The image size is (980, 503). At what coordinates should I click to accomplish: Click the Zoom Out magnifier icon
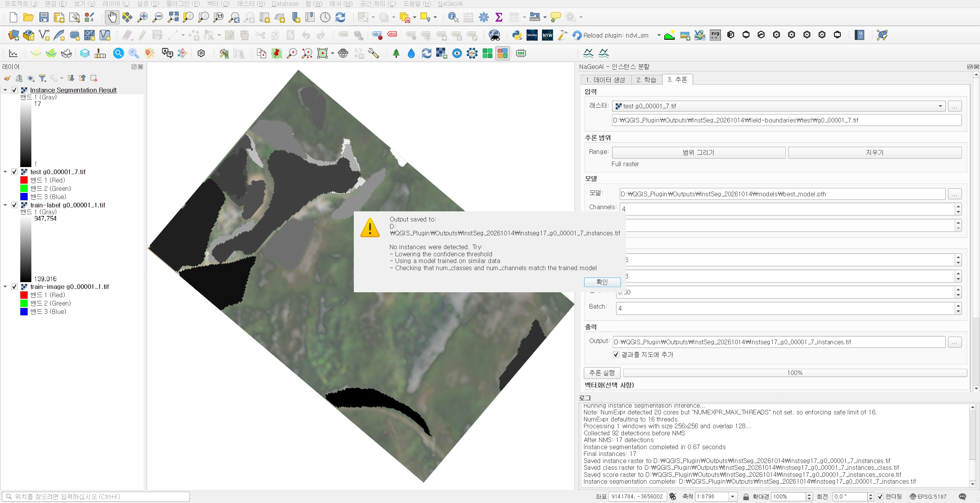157,17
